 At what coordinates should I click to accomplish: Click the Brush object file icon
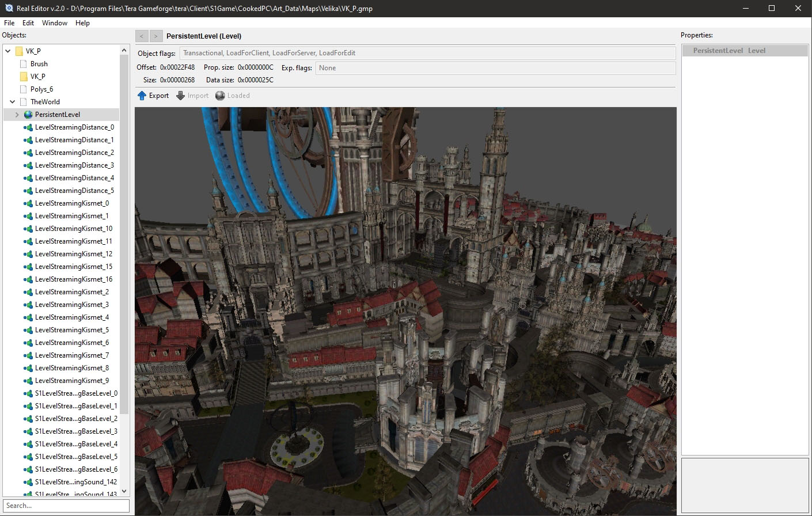pos(24,64)
